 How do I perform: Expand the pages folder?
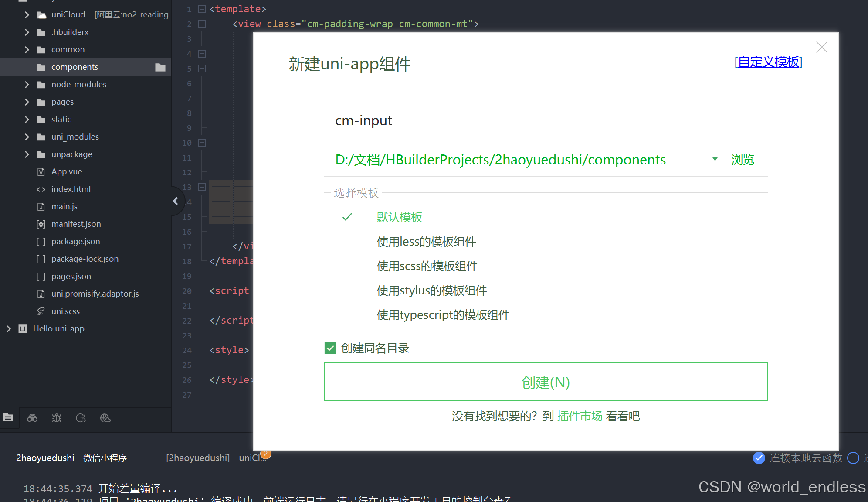(27, 102)
